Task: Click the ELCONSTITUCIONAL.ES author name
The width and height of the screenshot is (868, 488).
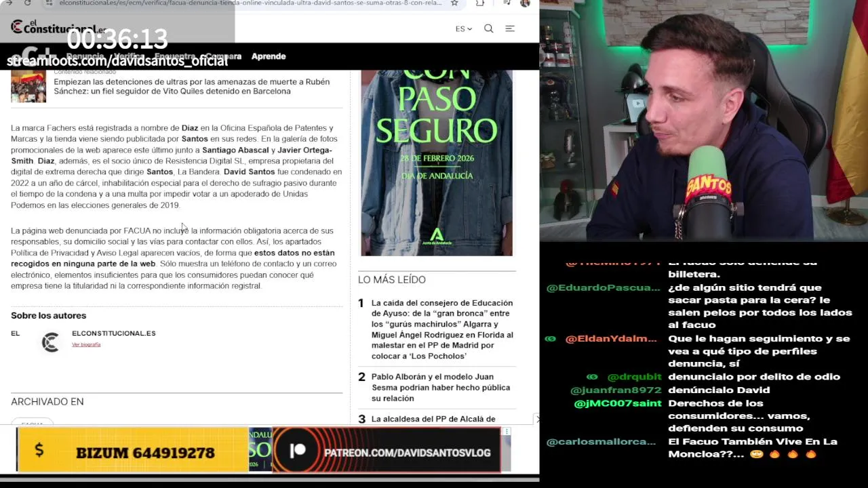Action: pos(113,333)
